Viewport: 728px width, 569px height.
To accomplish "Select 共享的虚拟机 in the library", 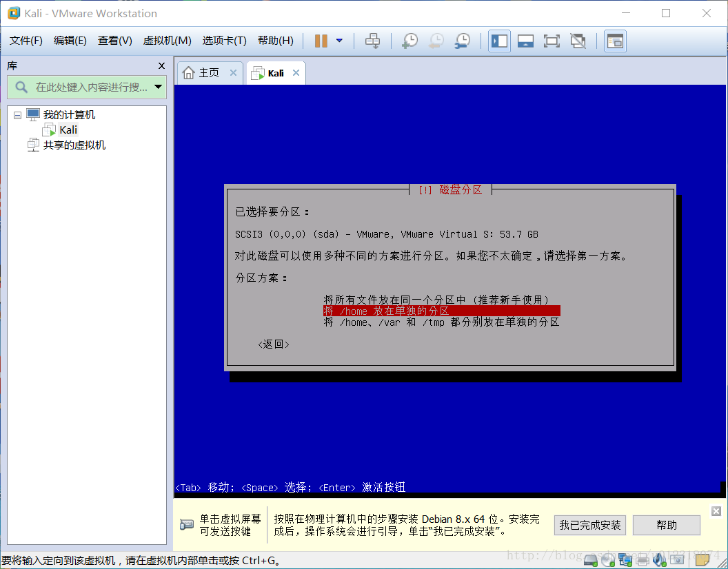I will [74, 145].
